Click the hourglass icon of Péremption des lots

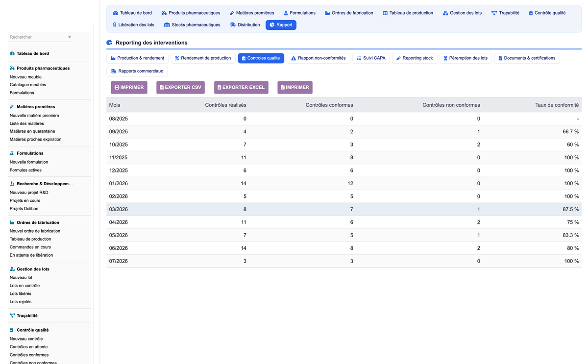(x=445, y=58)
